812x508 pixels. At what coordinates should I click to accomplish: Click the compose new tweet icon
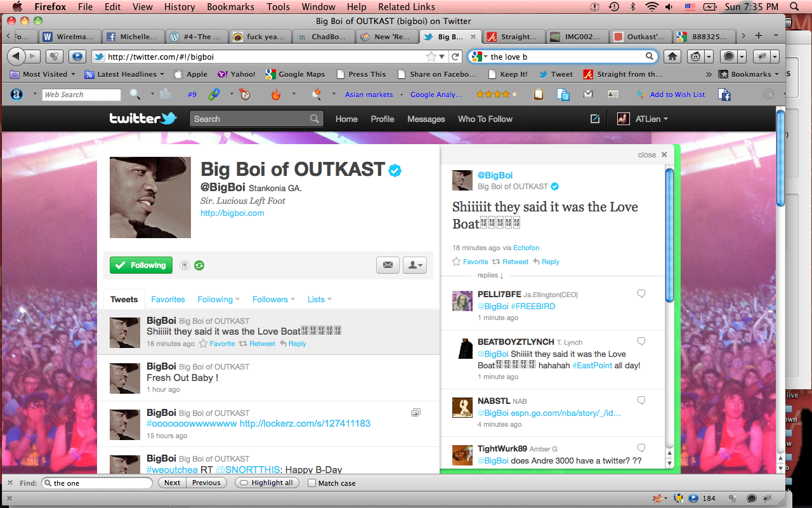tap(594, 119)
